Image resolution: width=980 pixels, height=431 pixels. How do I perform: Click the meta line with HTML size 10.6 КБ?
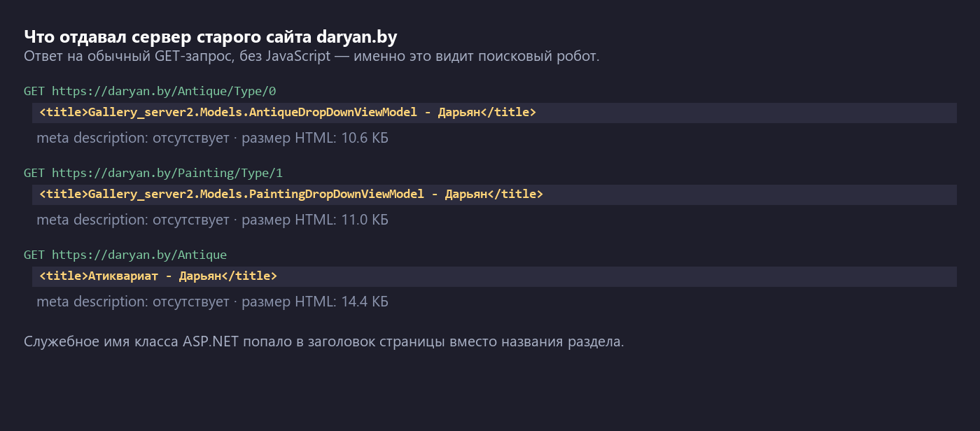click(212, 139)
